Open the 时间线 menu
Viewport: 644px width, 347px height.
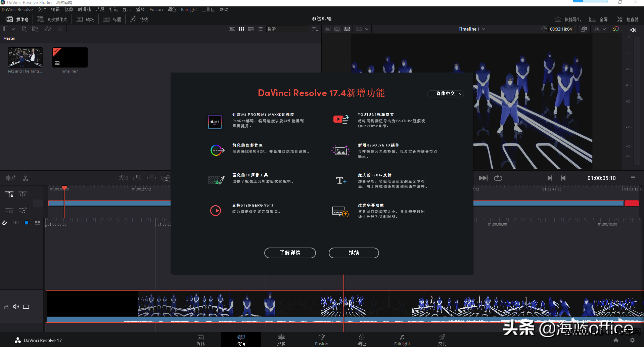84,9
